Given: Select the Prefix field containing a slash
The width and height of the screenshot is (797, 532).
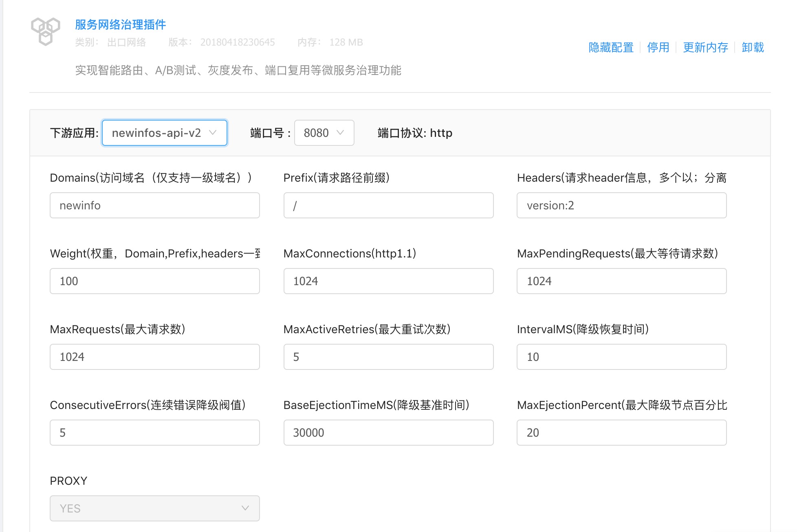Looking at the screenshot, I should pos(388,205).
